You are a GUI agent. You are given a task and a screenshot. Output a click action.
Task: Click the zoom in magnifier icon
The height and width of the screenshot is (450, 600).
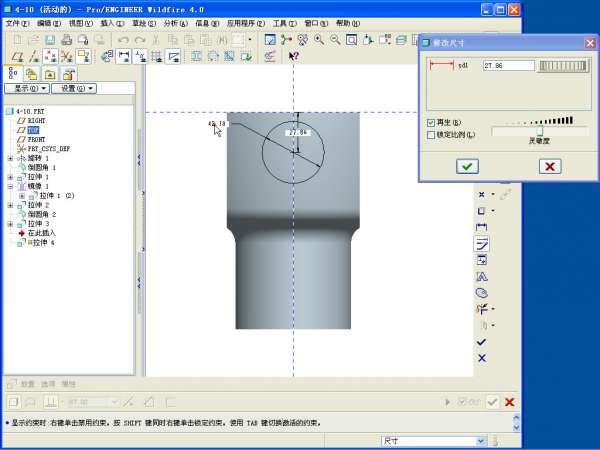point(319,40)
